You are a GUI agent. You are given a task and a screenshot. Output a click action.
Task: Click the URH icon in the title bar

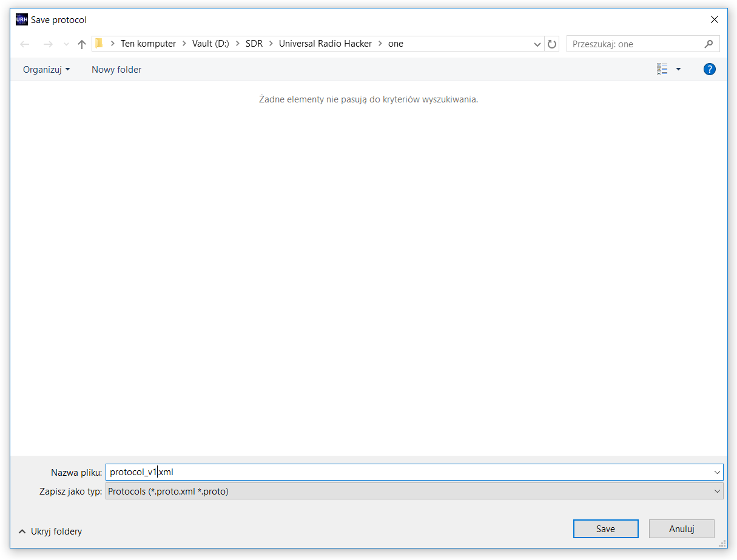(21, 19)
